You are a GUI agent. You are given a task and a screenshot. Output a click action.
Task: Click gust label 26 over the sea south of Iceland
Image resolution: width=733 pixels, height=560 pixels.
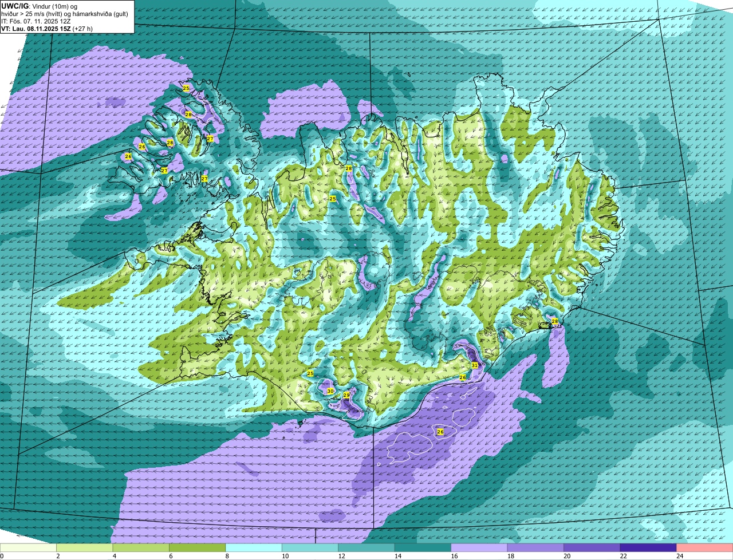tap(440, 432)
